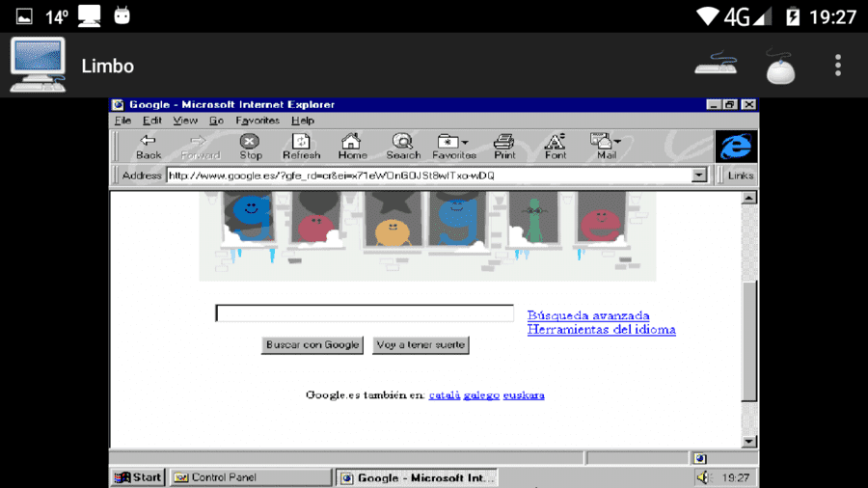Open the Windows Start button
Viewport: 868px width, 488px height.
click(x=138, y=477)
